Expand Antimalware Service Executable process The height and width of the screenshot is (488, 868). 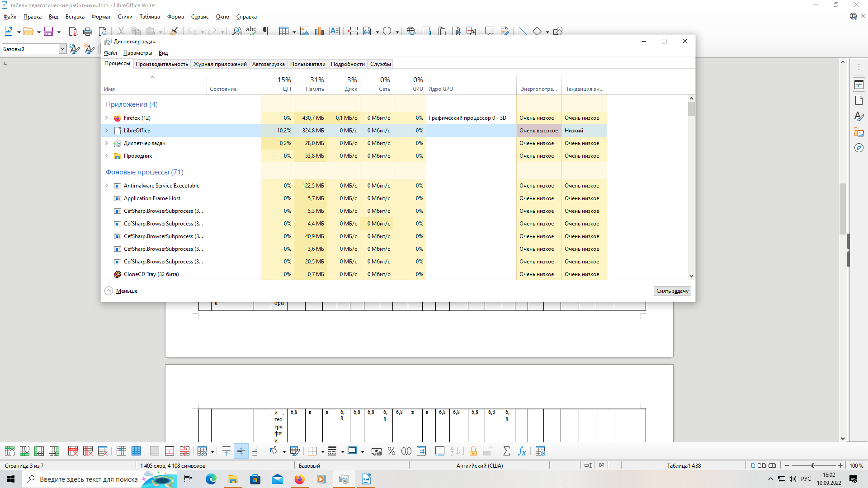point(107,186)
